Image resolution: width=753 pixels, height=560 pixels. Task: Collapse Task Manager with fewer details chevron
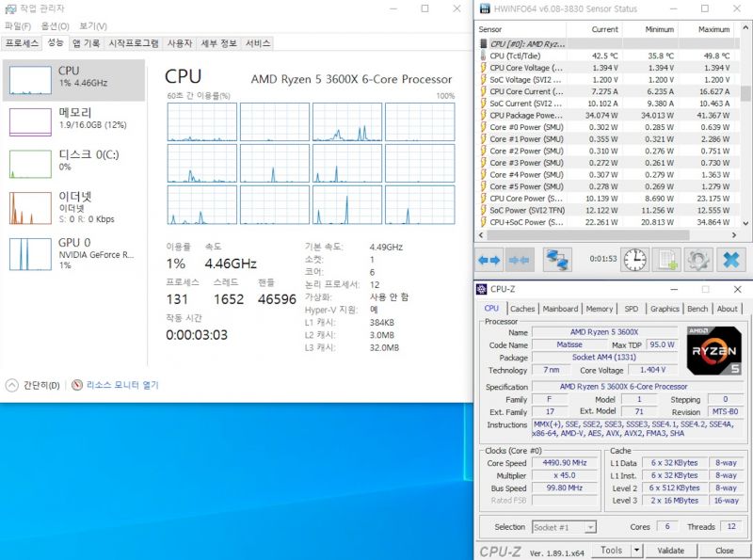point(12,385)
